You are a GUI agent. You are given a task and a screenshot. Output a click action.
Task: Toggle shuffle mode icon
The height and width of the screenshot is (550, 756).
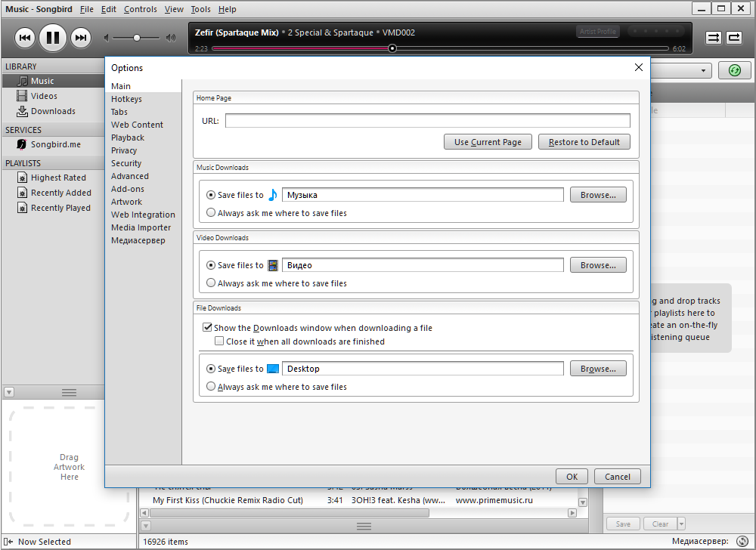tap(714, 38)
